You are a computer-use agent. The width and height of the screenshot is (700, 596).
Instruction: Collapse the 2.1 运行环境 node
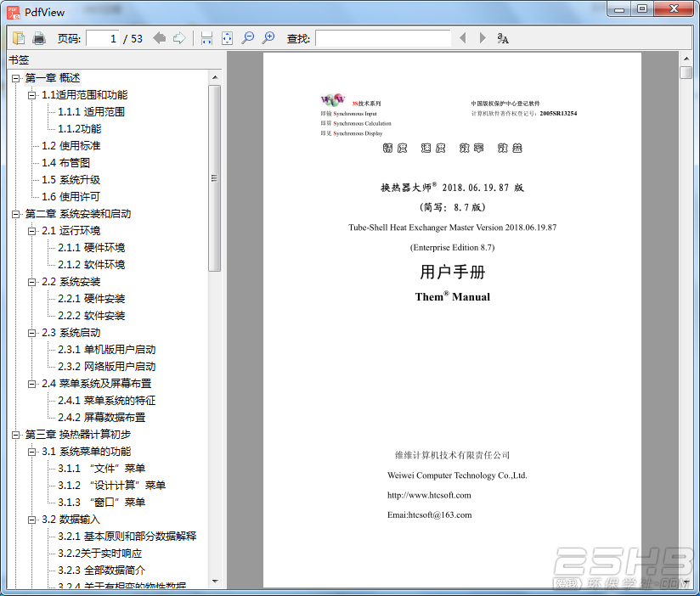[x=31, y=232]
